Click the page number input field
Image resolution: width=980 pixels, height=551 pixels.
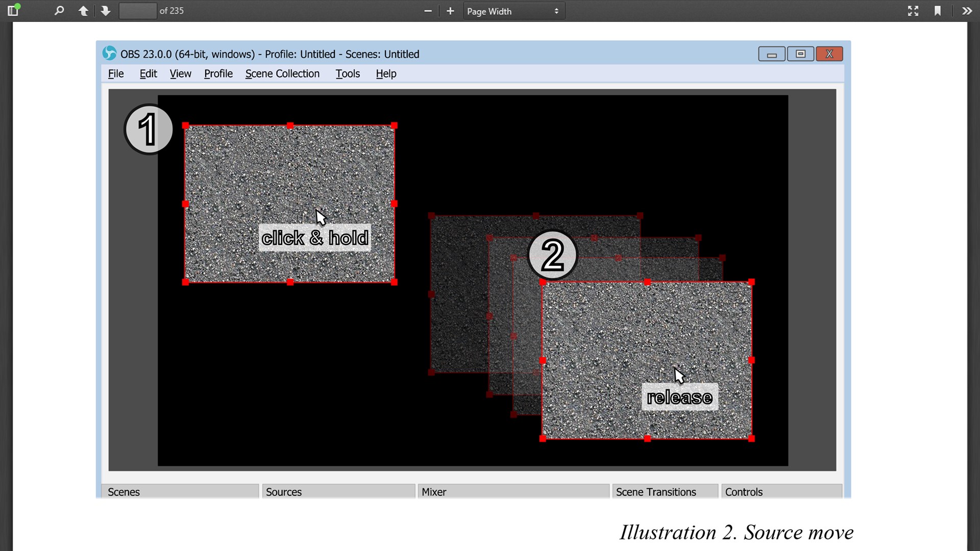point(137,11)
